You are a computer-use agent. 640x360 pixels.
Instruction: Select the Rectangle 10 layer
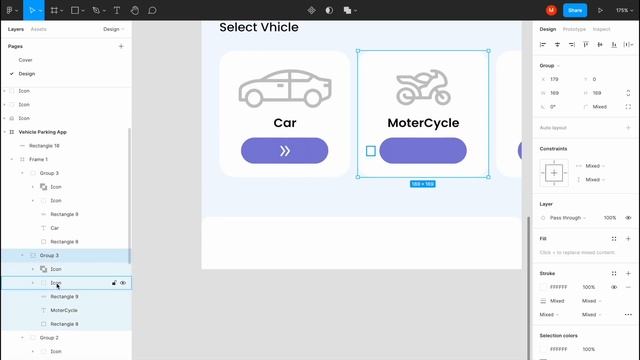[x=44, y=146]
